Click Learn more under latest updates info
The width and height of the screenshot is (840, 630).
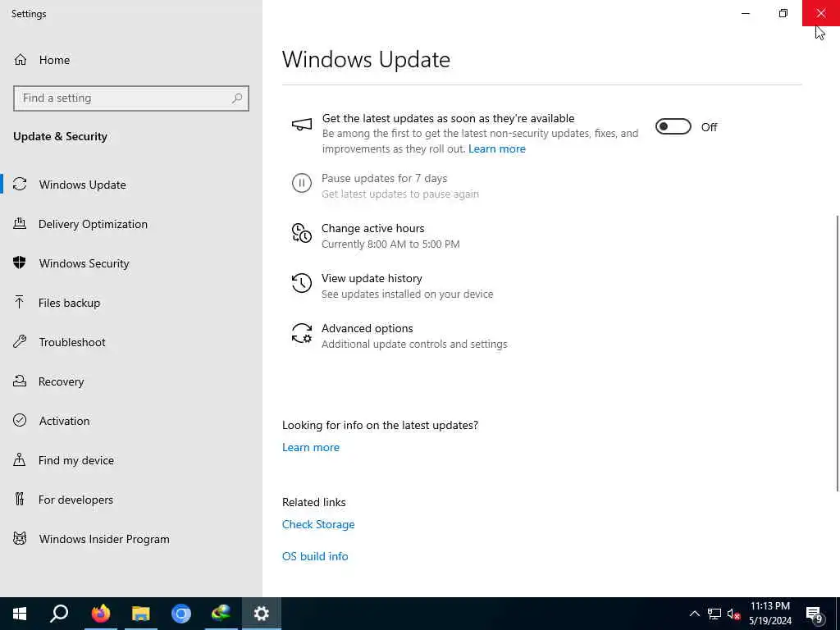(x=311, y=447)
